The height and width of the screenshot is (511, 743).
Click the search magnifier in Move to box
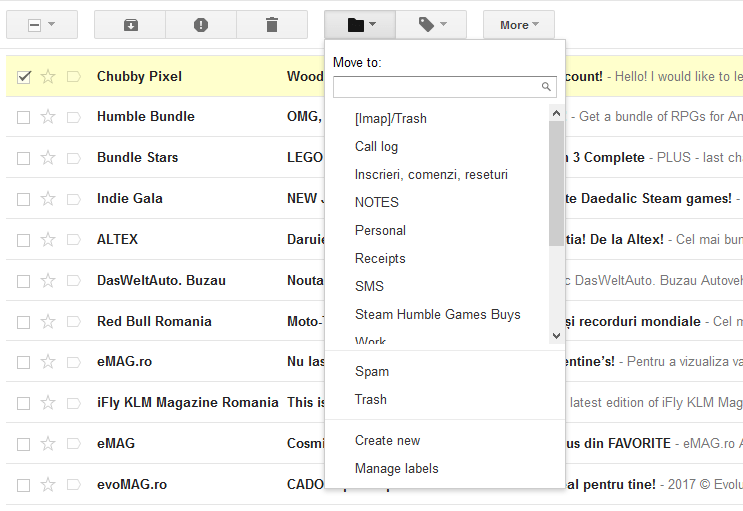point(546,87)
